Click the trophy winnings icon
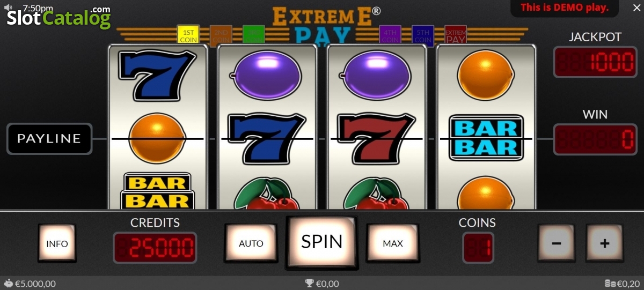 tap(309, 284)
